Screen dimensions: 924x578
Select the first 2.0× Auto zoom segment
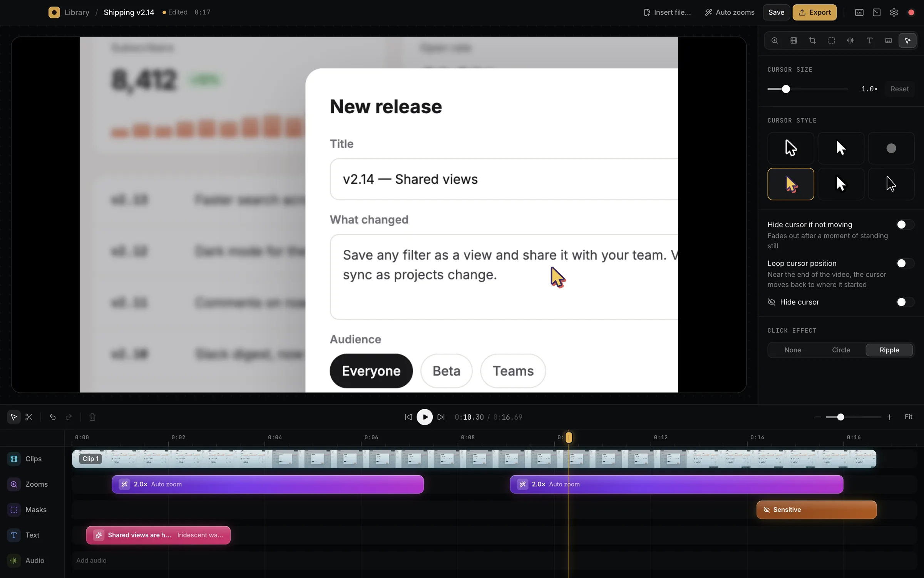[x=268, y=484]
